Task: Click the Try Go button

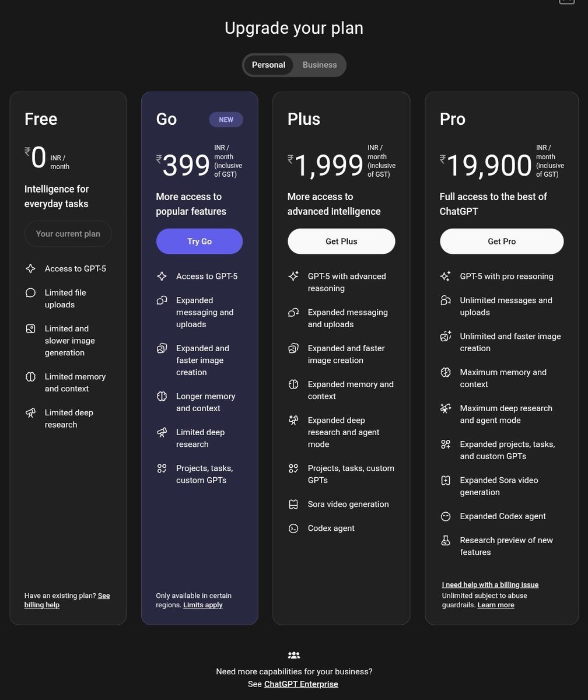Action: pos(199,241)
